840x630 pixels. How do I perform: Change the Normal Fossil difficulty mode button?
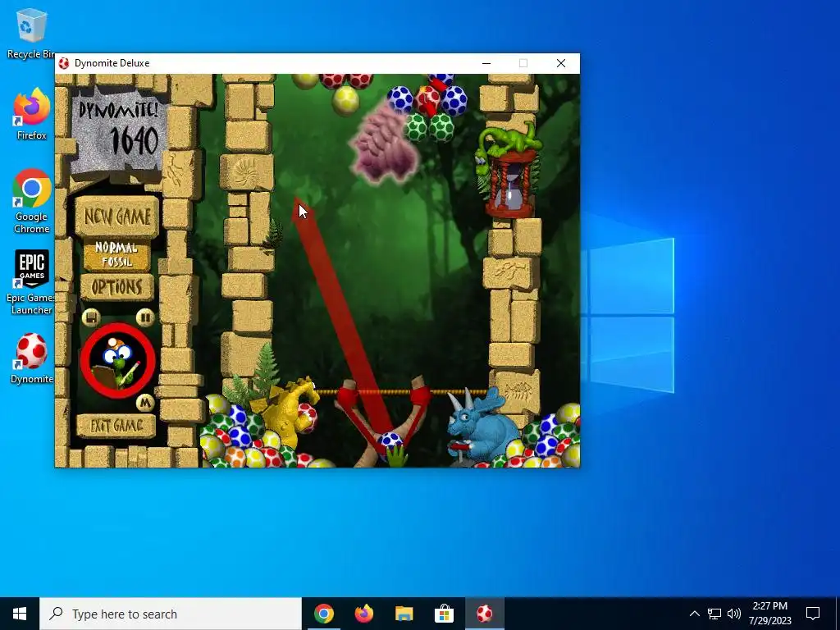(x=116, y=254)
